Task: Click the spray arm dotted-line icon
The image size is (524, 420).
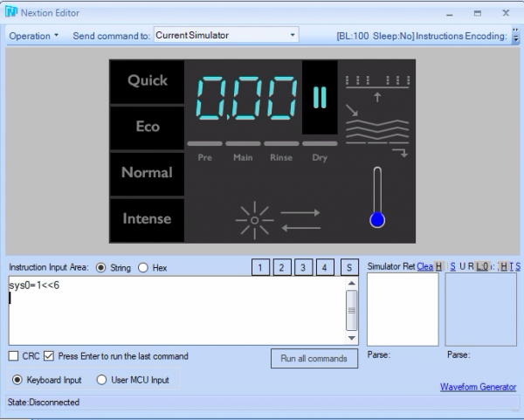Action: [x=377, y=82]
